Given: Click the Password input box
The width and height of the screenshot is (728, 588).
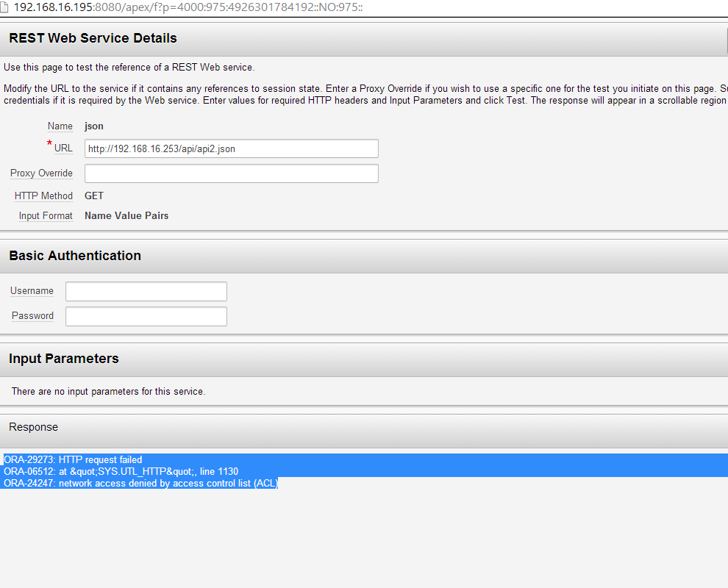Looking at the screenshot, I should (x=146, y=317).
